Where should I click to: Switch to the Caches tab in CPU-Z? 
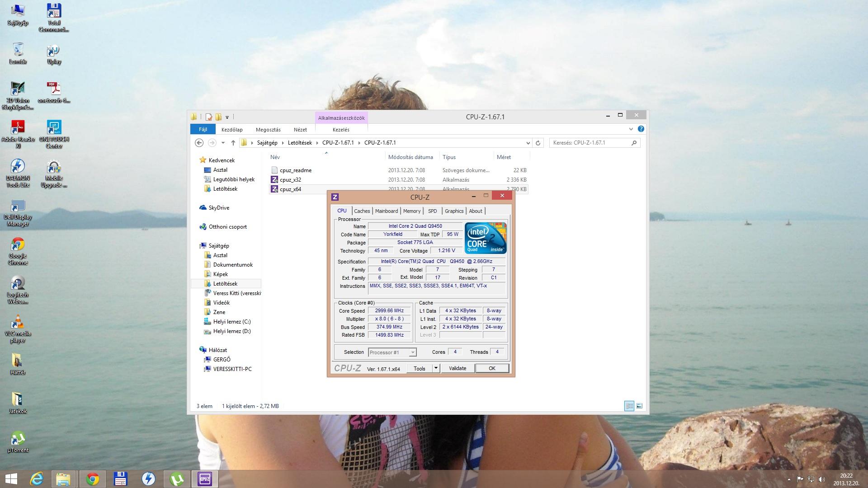point(362,211)
